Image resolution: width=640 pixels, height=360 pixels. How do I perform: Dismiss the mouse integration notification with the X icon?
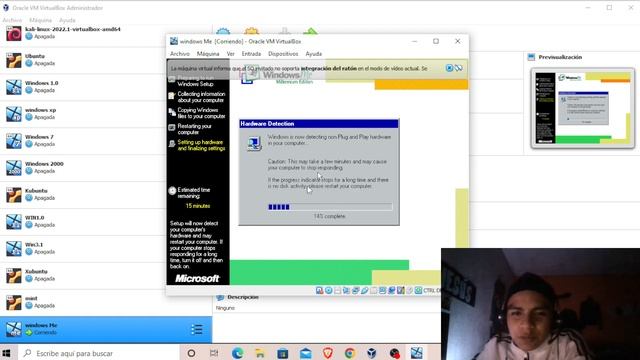point(449,68)
